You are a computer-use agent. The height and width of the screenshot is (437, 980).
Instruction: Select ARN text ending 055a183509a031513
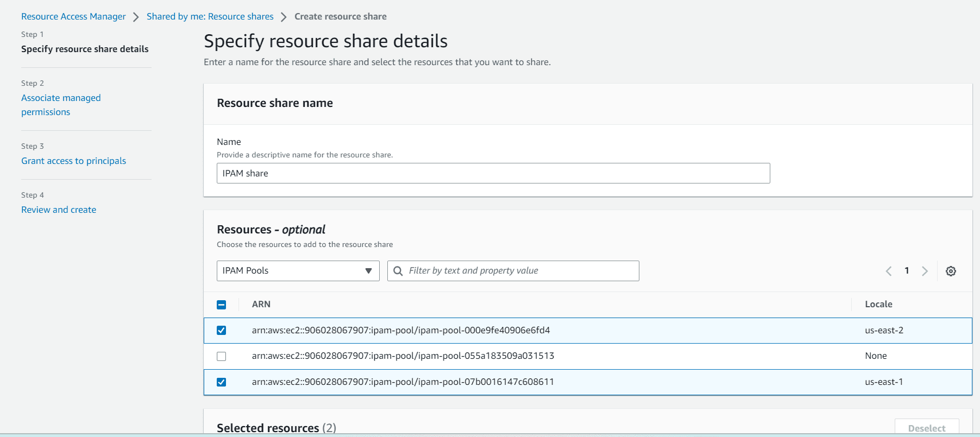pyautogui.click(x=403, y=356)
